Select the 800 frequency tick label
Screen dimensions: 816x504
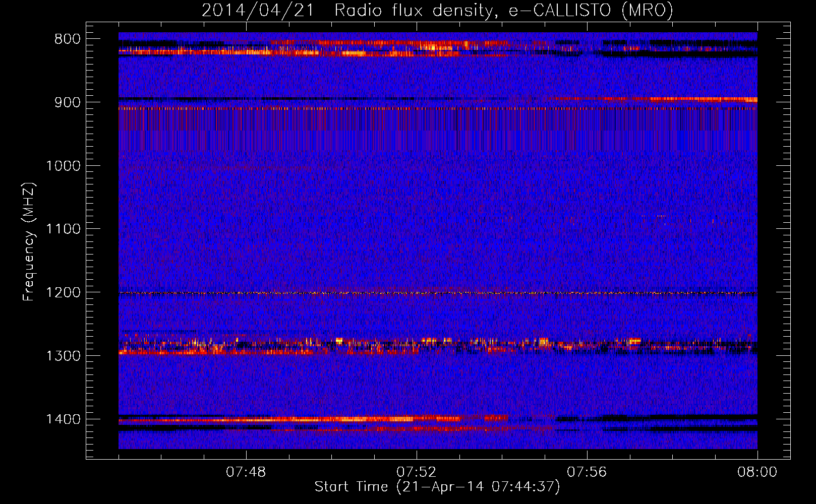click(x=68, y=39)
